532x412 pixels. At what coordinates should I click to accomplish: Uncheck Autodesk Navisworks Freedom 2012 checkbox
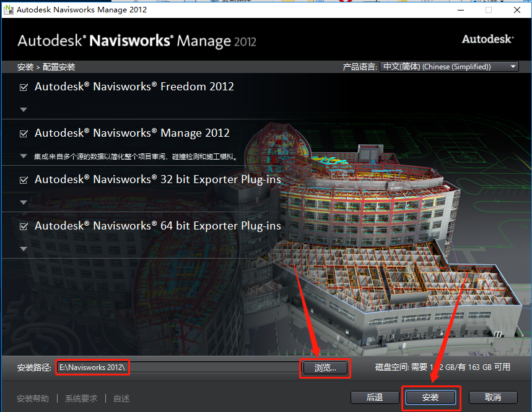(x=24, y=87)
